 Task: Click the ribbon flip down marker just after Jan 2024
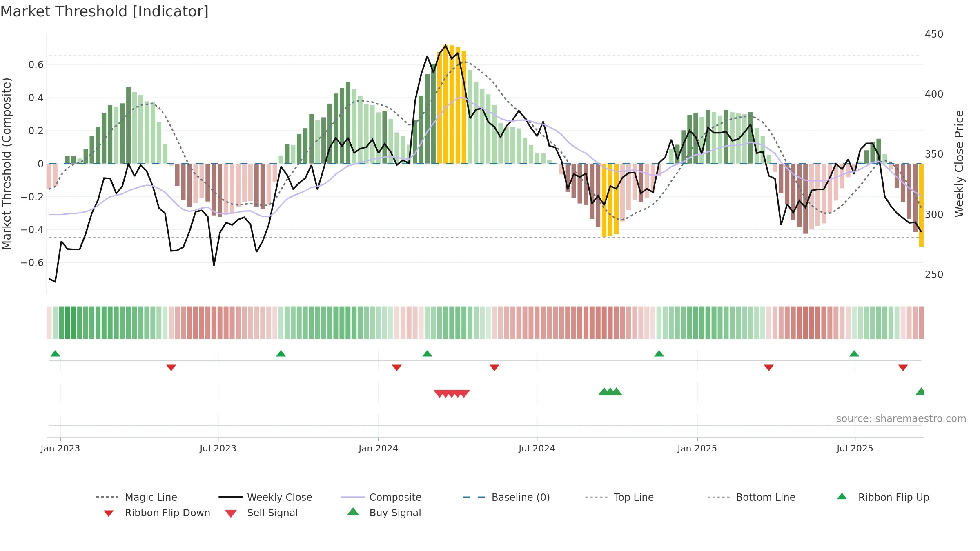[x=397, y=368]
